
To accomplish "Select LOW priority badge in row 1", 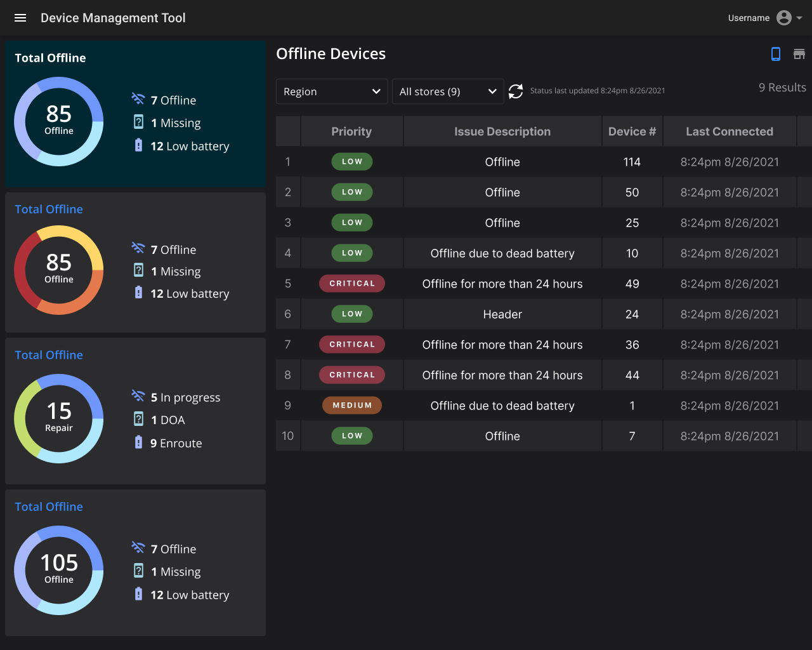I will [352, 162].
